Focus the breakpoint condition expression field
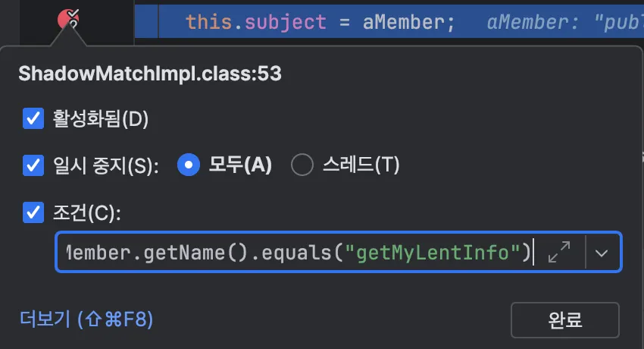Image resolution: width=644 pixels, height=349 pixels. (x=295, y=253)
